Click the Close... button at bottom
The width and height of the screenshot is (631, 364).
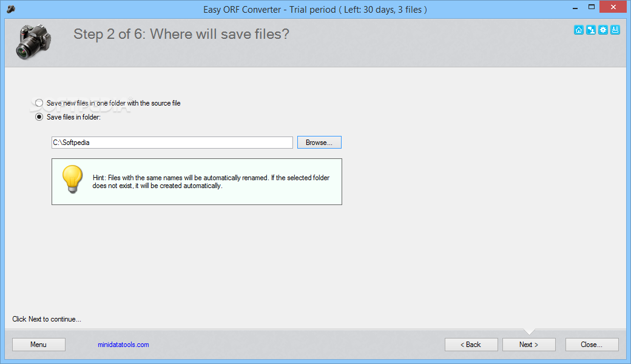pyautogui.click(x=592, y=345)
